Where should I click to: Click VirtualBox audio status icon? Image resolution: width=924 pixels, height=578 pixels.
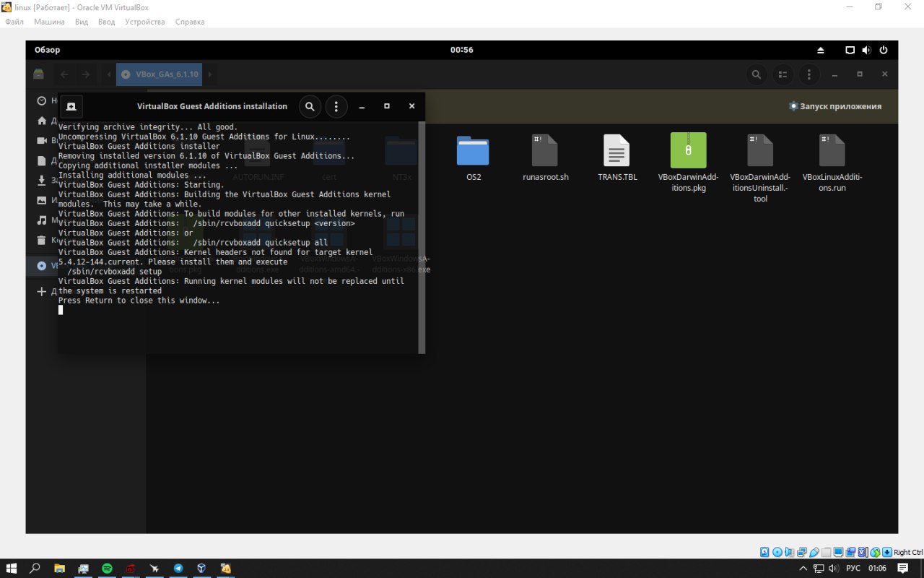(x=790, y=552)
